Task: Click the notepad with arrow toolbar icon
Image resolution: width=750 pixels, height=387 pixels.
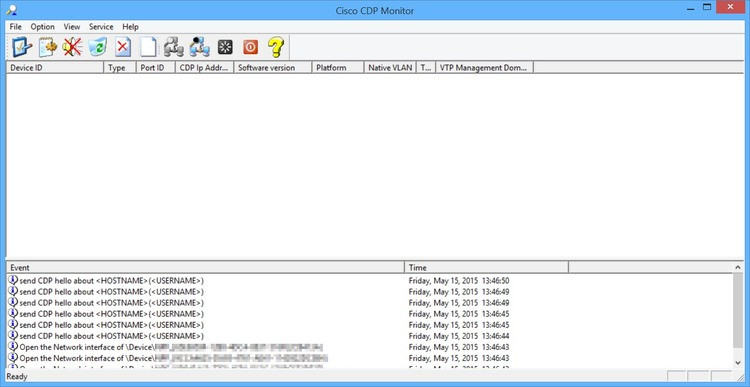Action: click(47, 46)
